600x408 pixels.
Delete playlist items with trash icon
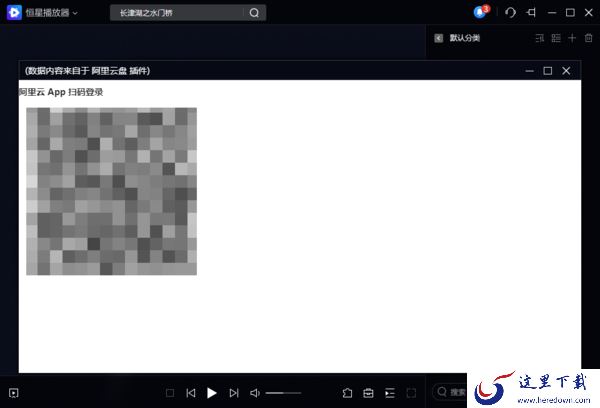pyautogui.click(x=589, y=38)
